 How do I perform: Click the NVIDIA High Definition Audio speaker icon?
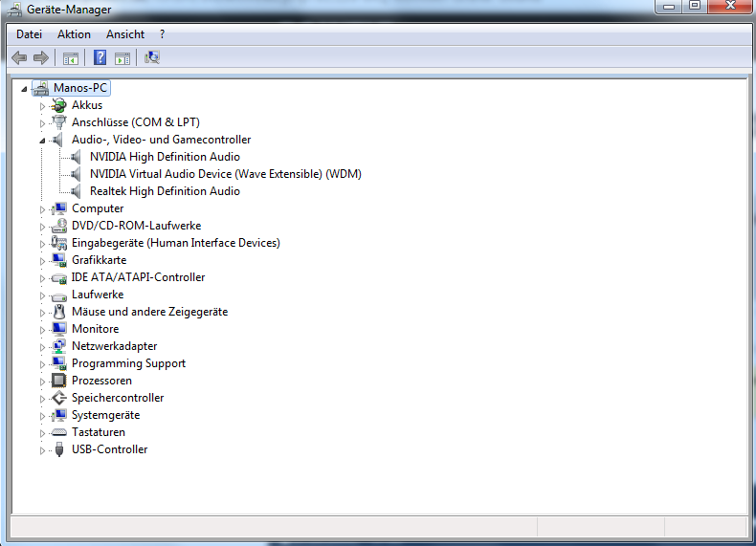point(76,157)
